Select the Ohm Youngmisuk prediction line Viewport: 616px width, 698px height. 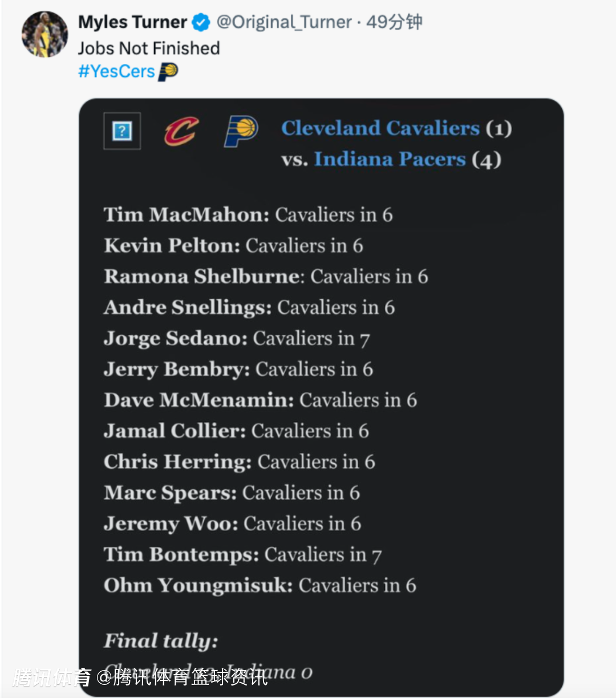pyautogui.click(x=260, y=586)
